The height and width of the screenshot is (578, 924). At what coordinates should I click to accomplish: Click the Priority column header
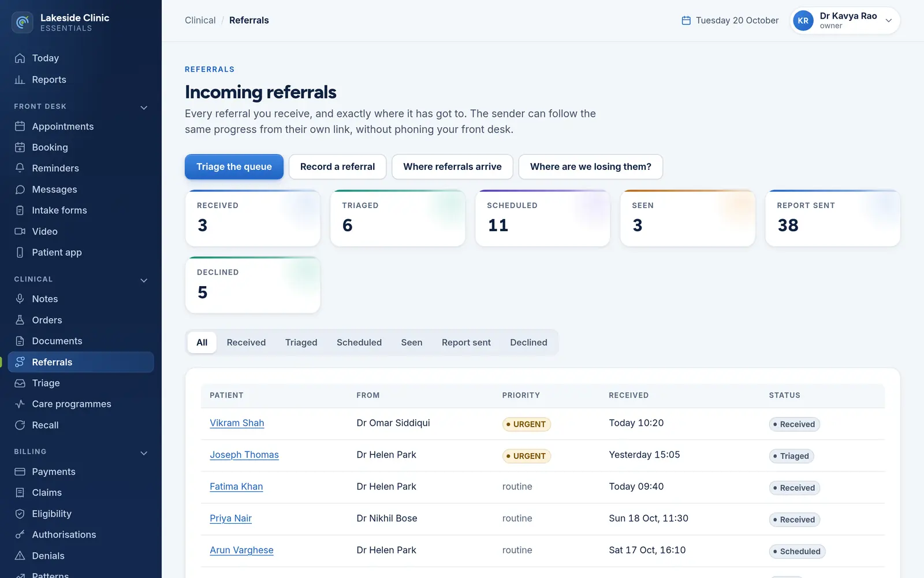point(521,395)
